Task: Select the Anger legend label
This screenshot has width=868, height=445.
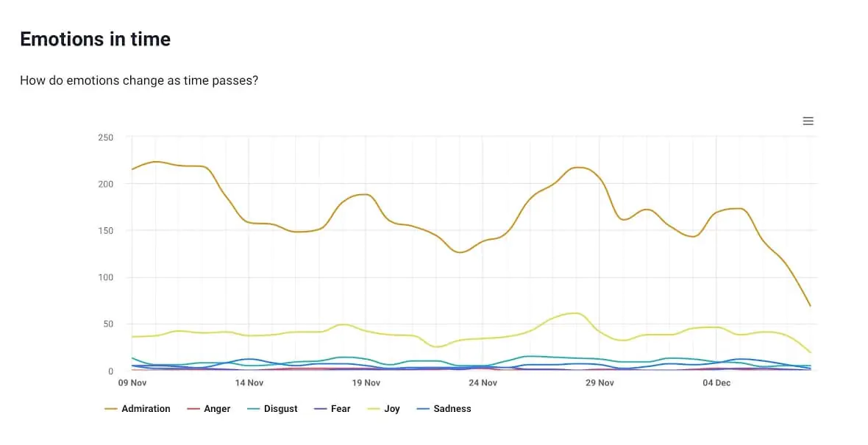Action: 218,408
